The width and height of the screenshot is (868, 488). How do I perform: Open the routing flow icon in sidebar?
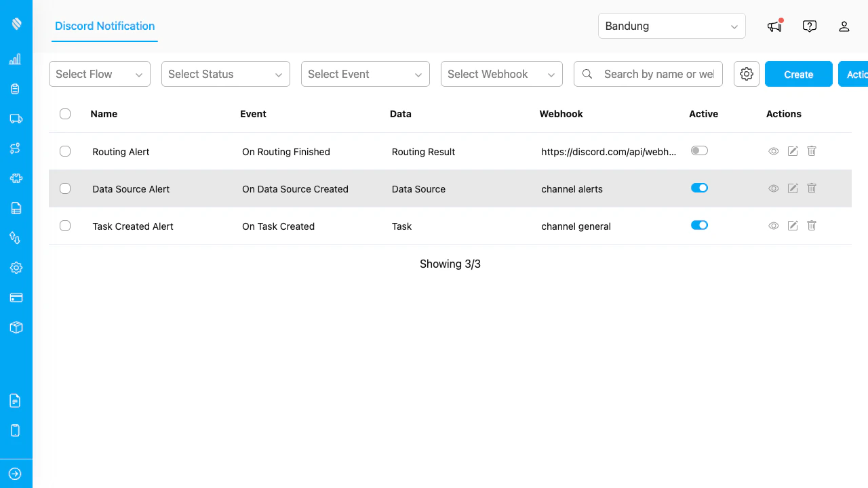(15, 148)
